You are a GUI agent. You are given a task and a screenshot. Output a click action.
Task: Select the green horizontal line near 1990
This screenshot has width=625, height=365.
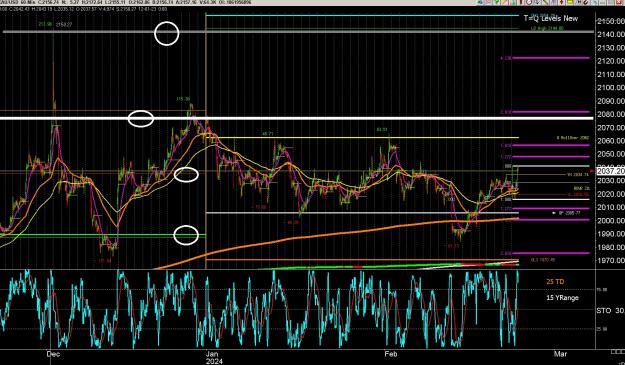pos(103,235)
